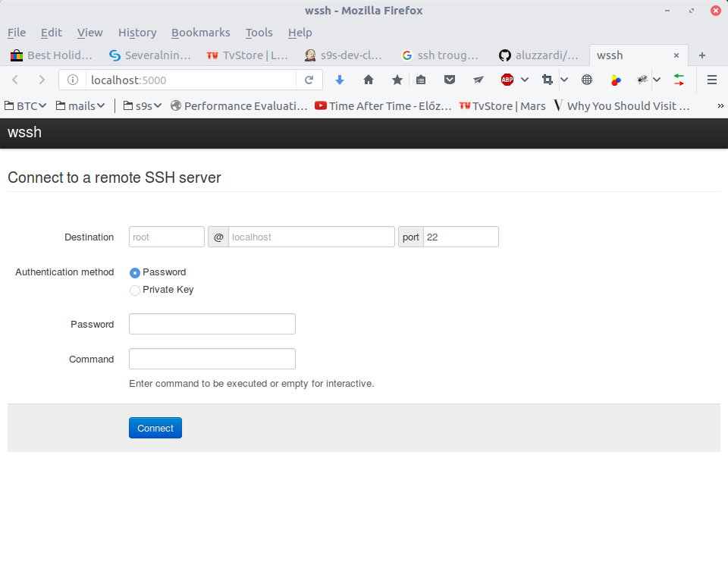The width and height of the screenshot is (728, 581).
Task: Click the globe toolbar icon
Action: tap(587, 80)
